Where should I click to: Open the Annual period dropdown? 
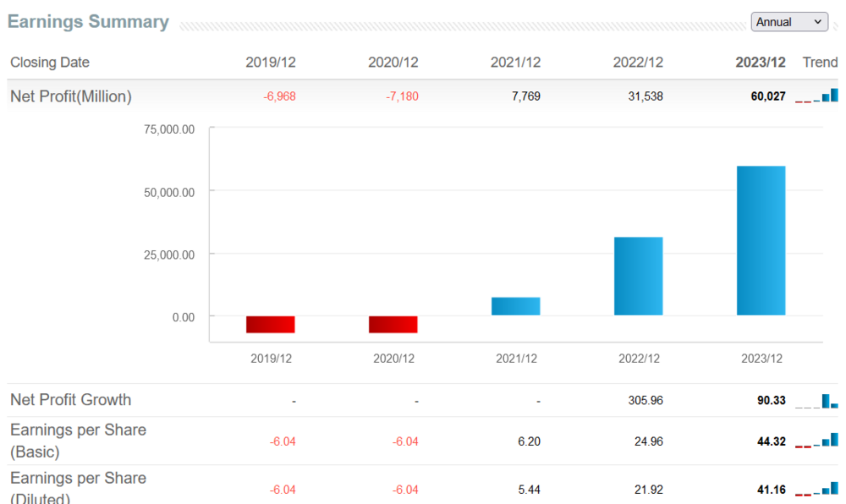point(788,22)
